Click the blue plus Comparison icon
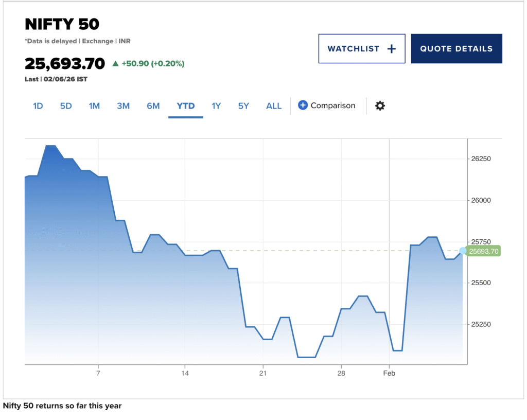 [303, 106]
